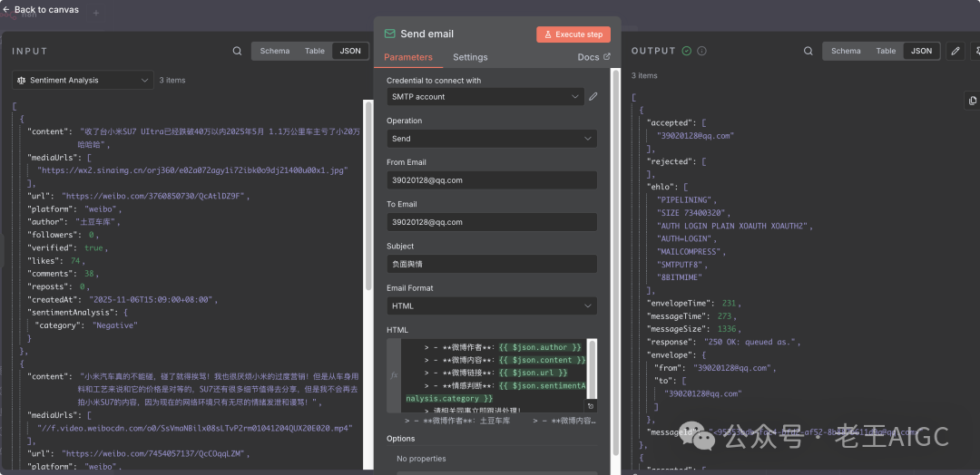The width and height of the screenshot is (980, 475).
Task: Search the OUTPUT panel data
Action: pyautogui.click(x=808, y=51)
